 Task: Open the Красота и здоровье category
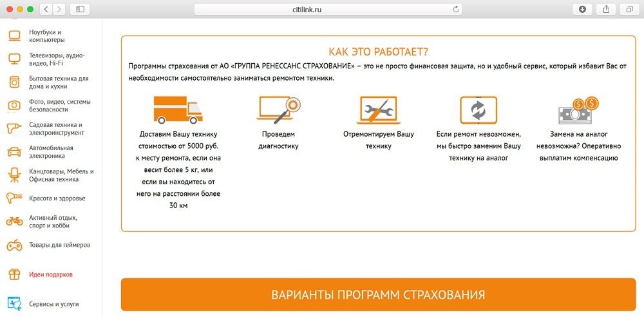tap(57, 198)
